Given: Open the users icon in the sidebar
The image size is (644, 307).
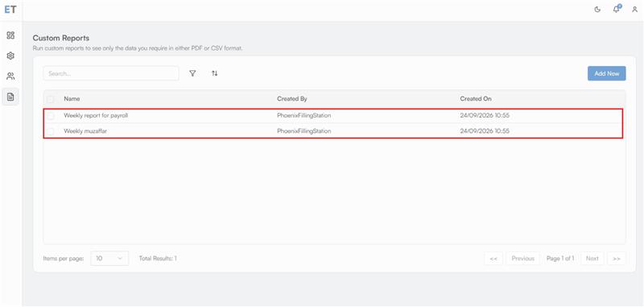Looking at the screenshot, I should [x=10, y=76].
